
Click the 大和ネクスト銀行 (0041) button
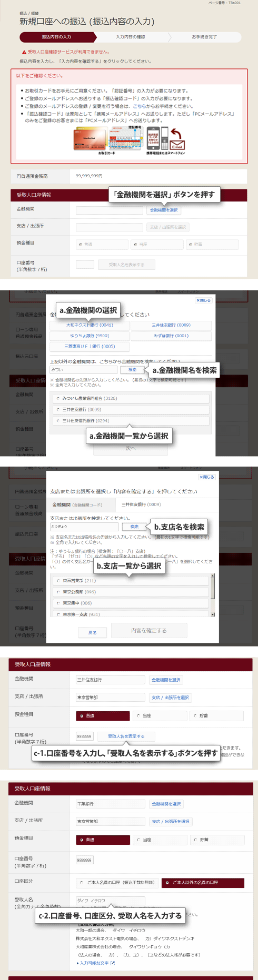[x=90, y=325]
